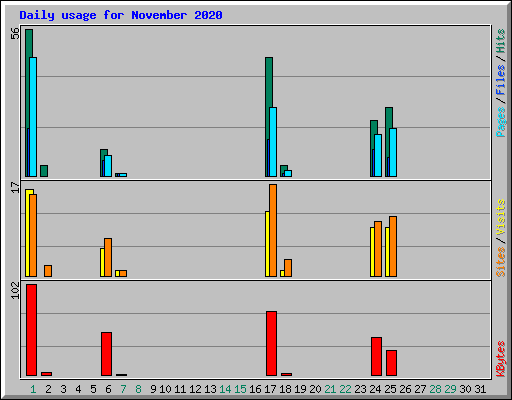Click the 'Sites' legend label
This screenshot has width=512, height=400.
click(501, 262)
